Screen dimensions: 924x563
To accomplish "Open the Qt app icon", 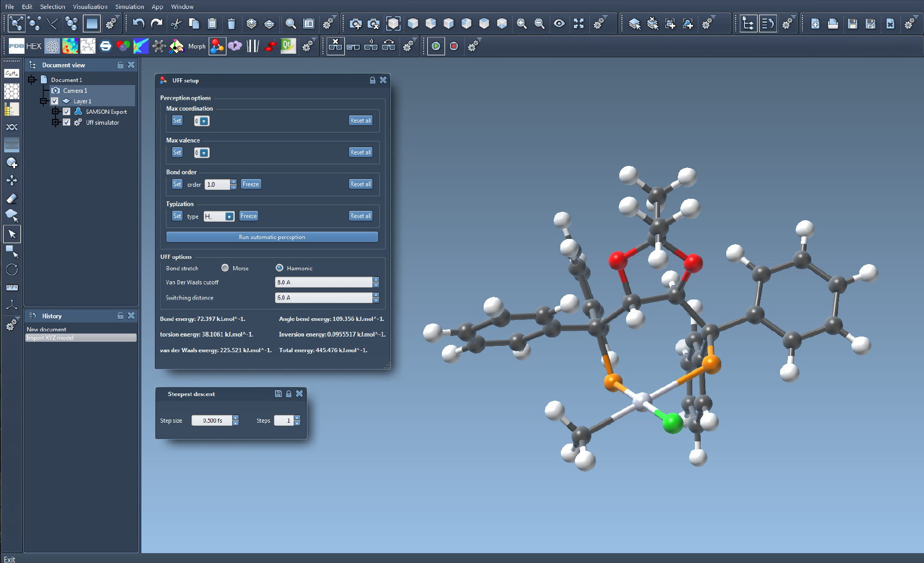I will click(287, 46).
